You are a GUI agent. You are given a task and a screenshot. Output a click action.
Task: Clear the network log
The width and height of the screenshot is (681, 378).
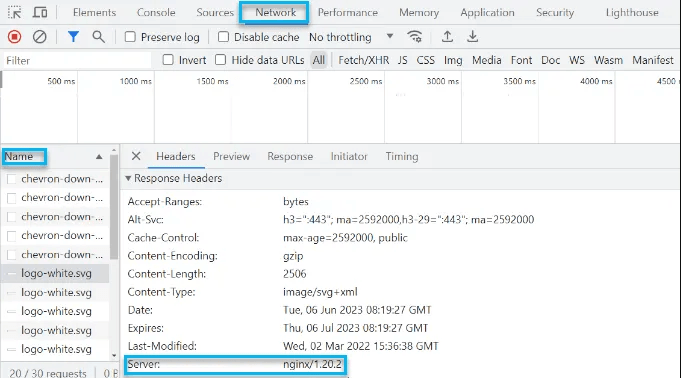(40, 37)
